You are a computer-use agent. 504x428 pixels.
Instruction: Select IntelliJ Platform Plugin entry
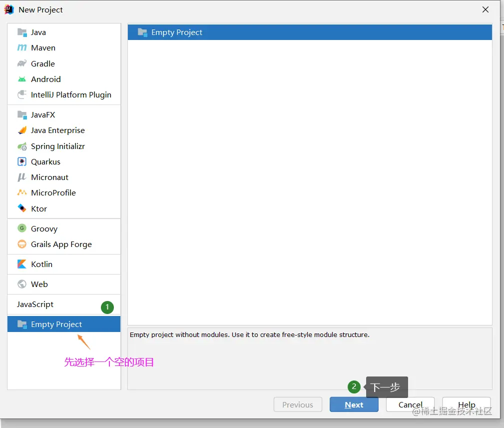click(x=64, y=94)
